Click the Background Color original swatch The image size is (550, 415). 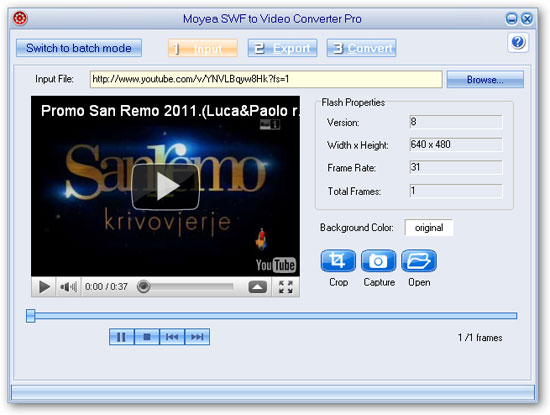point(429,228)
